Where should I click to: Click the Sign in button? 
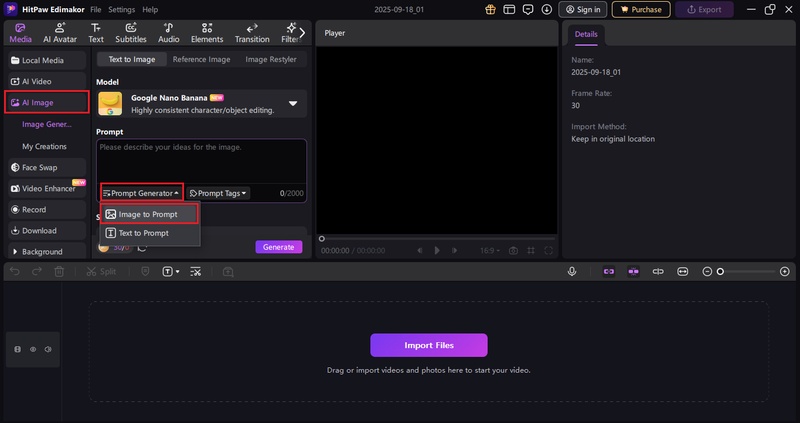(x=583, y=10)
